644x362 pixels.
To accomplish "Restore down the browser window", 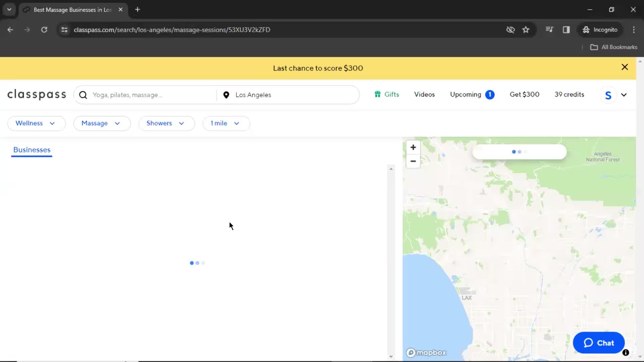I will 611,10.
